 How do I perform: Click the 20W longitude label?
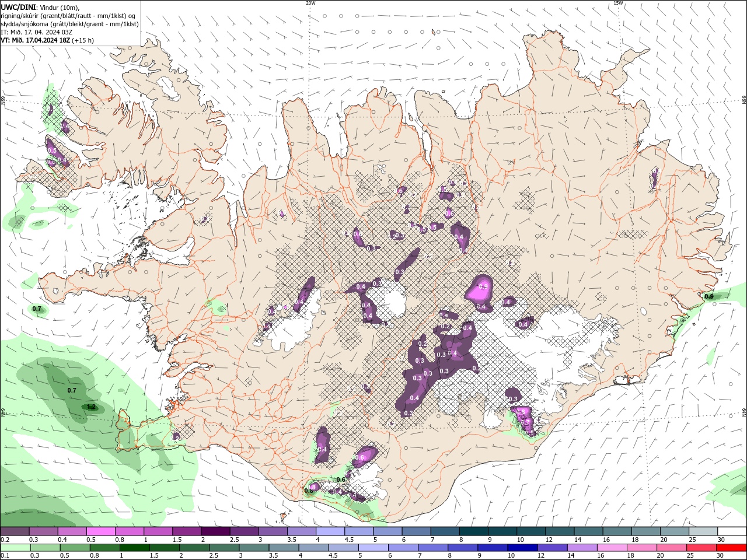pos(310,3)
